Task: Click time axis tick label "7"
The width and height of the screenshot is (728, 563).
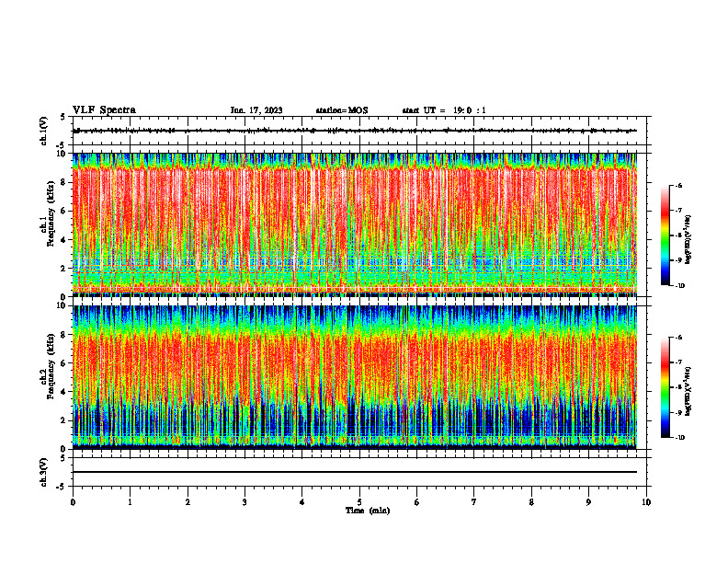Action: pyautogui.click(x=474, y=502)
